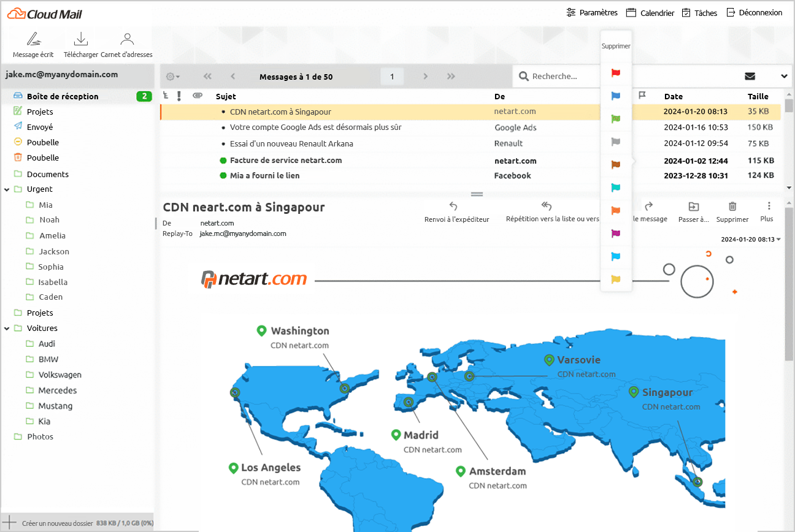Click the flag column header icon
Image resolution: width=795 pixels, height=532 pixels.
click(642, 96)
